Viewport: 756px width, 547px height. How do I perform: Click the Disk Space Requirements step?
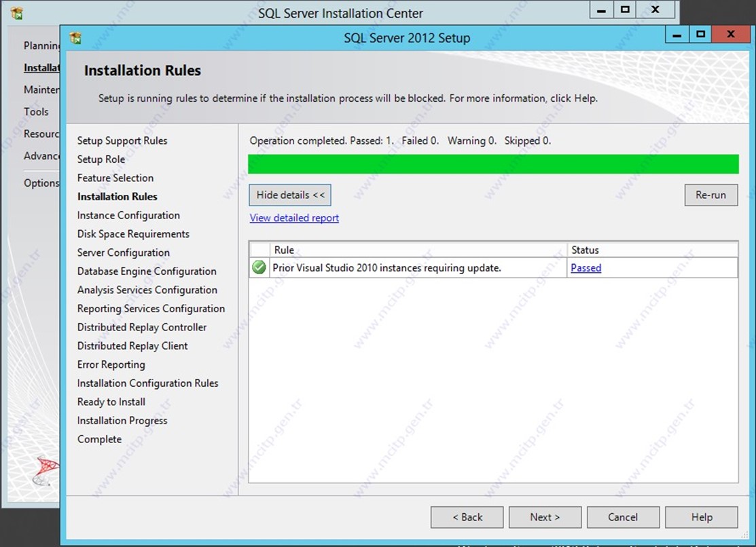coord(133,234)
